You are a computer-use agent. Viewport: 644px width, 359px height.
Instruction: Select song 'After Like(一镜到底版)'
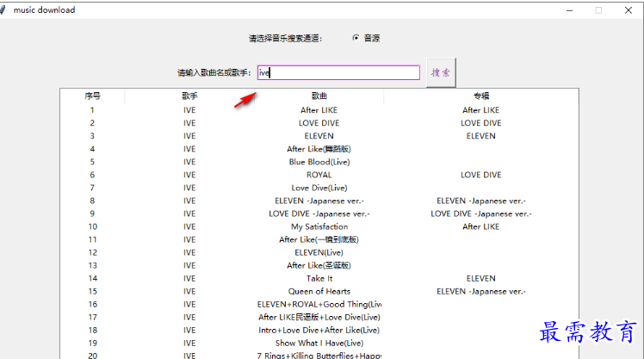(x=319, y=239)
